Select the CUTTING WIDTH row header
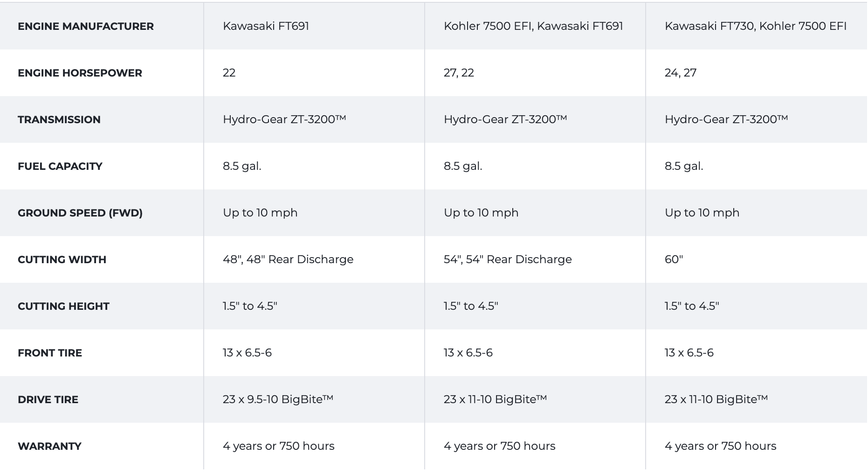This screenshot has width=868, height=475. tap(62, 259)
